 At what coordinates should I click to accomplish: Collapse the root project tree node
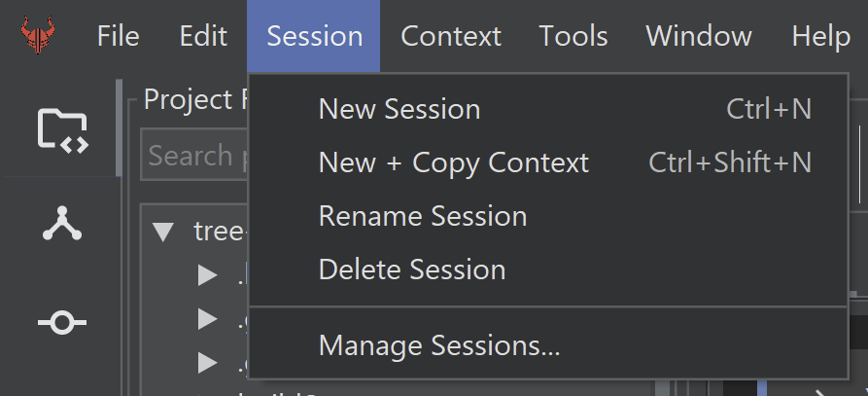(x=163, y=232)
